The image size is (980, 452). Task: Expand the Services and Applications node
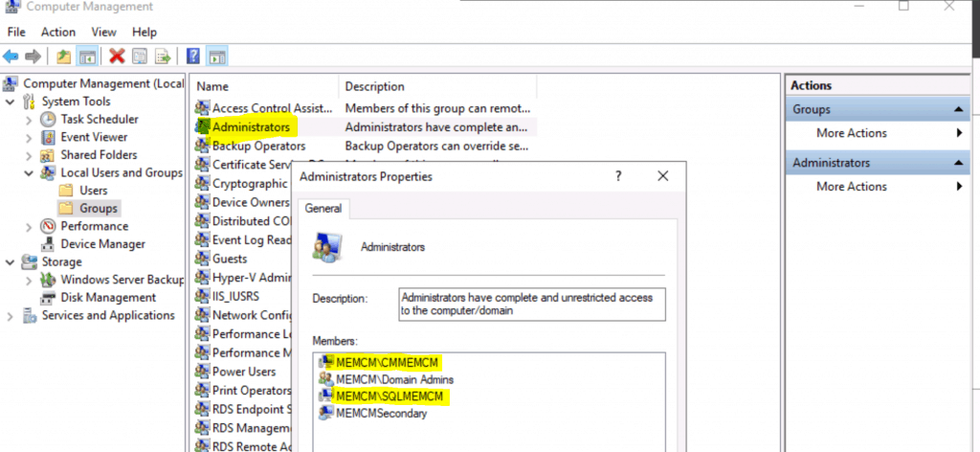pyautogui.click(x=10, y=316)
